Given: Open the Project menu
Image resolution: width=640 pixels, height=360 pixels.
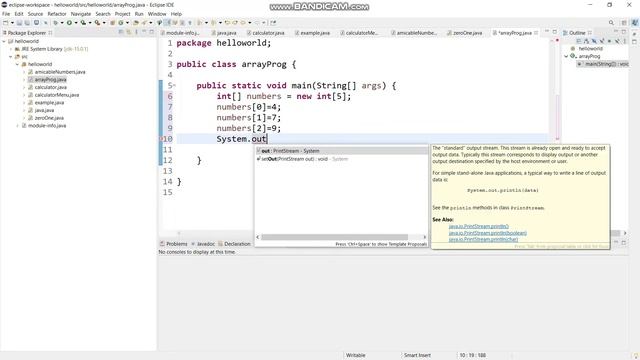Looking at the screenshot, I should [x=122, y=14].
